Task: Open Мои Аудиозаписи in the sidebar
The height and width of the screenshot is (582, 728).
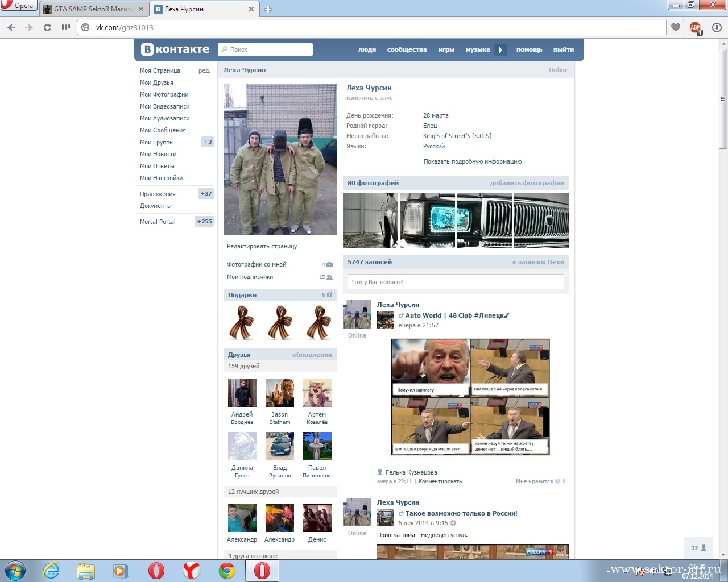Action: [164, 118]
